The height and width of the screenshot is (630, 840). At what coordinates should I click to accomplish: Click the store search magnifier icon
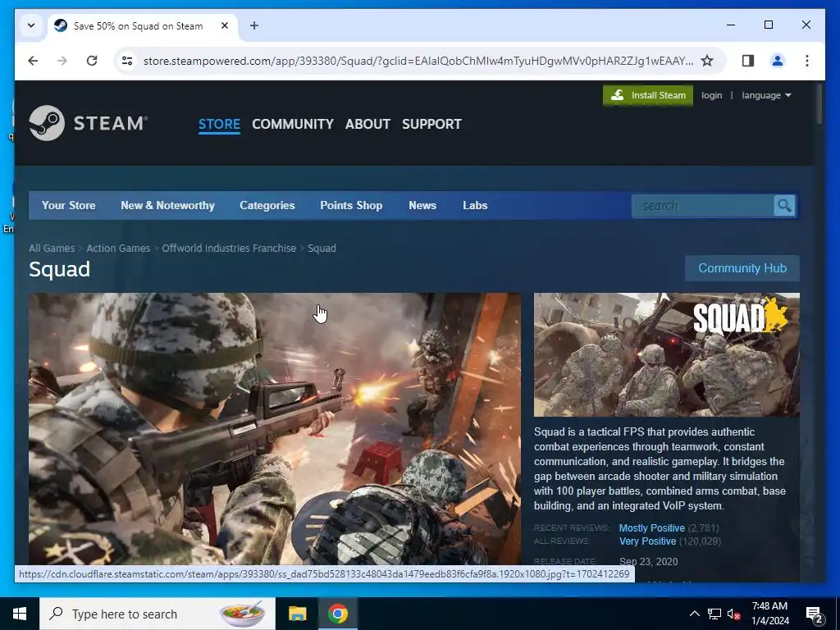point(784,206)
